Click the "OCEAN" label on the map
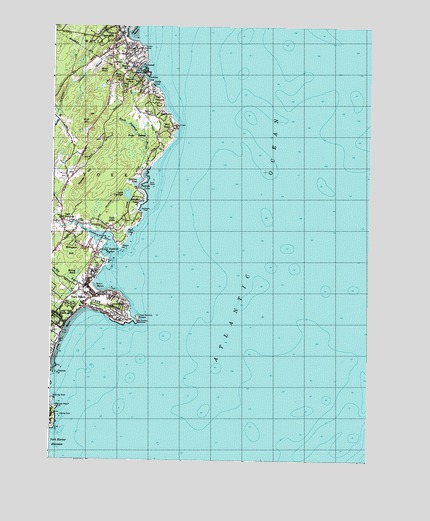This screenshot has width=430, height=521. point(274,146)
